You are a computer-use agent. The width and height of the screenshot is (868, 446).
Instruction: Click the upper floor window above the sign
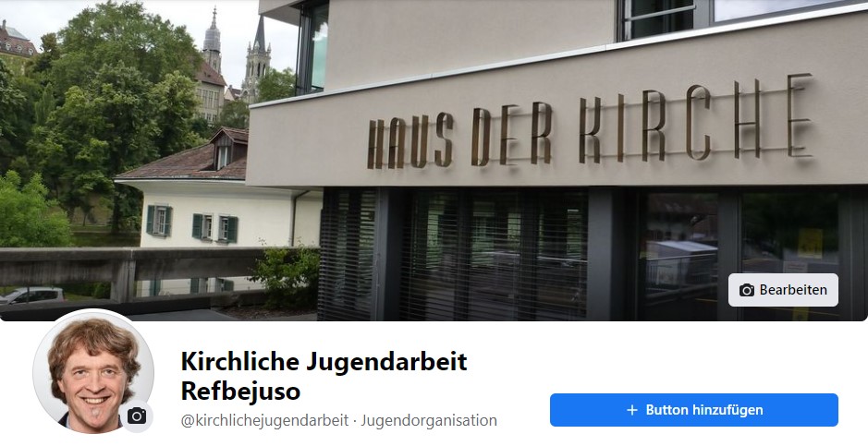657,19
